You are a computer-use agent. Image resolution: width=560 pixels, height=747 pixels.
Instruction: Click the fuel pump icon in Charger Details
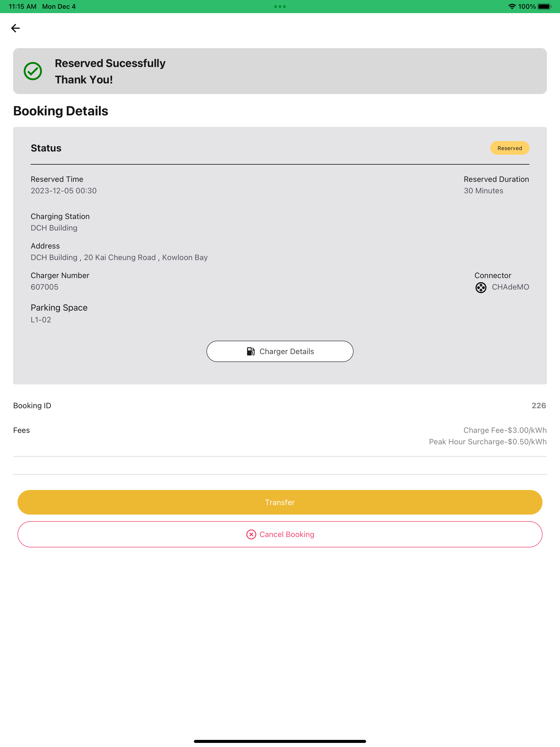pos(251,351)
